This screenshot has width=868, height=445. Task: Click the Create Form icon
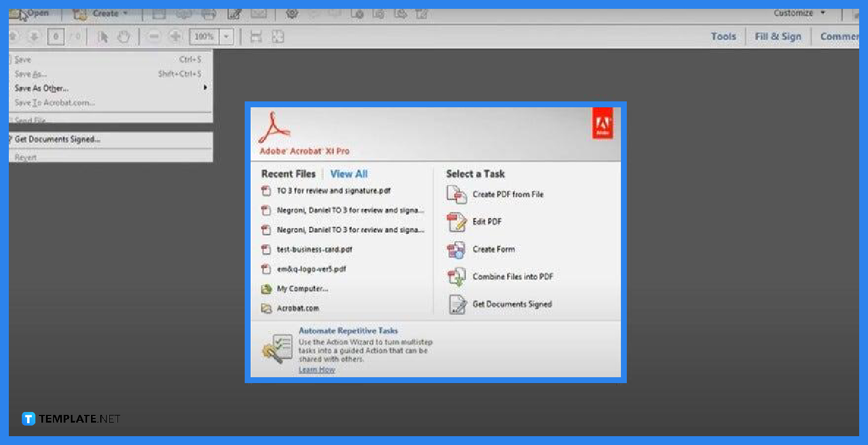(457, 249)
